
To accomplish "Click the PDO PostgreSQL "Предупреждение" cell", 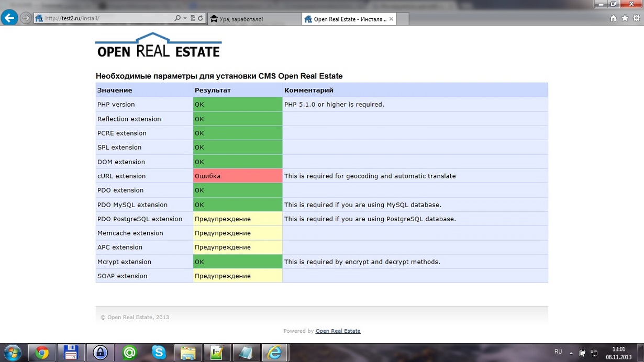I will [238, 219].
